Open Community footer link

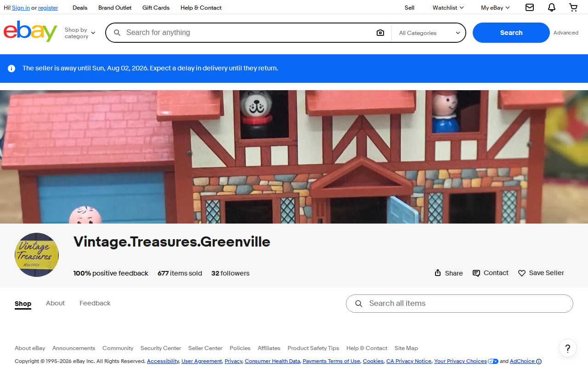118,348
